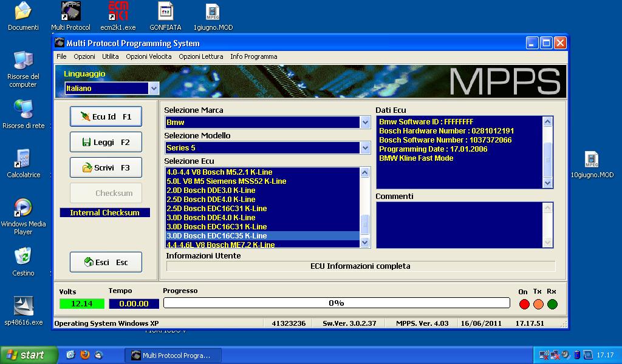The height and width of the screenshot is (364, 622).
Task: Click the Commenti text area
Action: tap(459, 225)
